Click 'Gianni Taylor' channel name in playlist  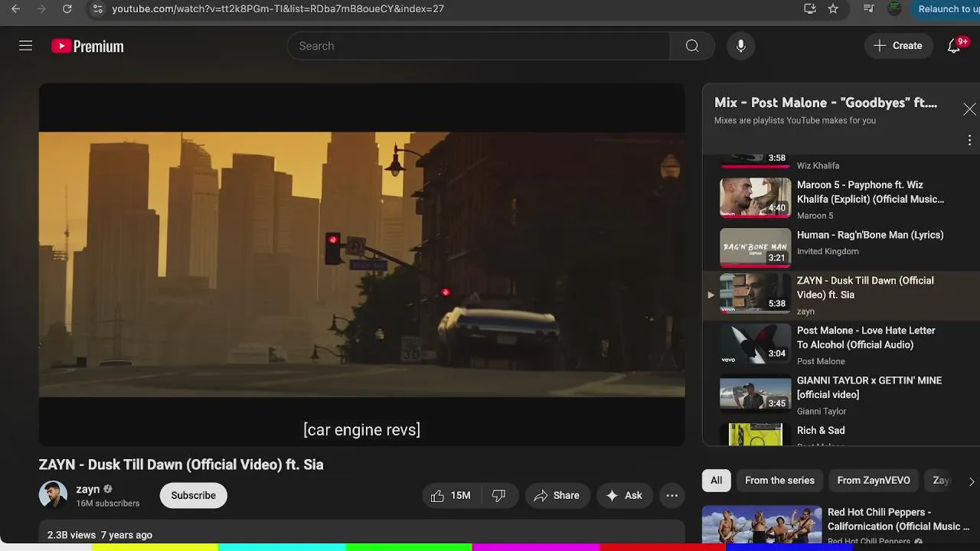[822, 411]
